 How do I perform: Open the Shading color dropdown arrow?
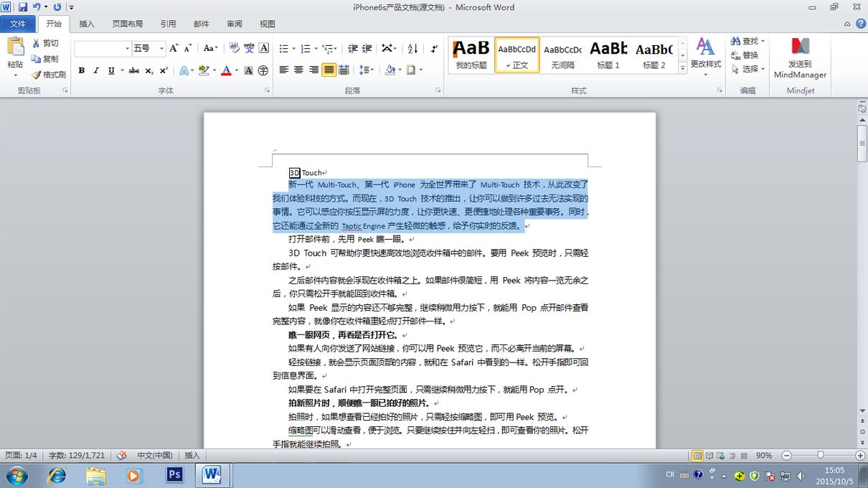tap(400, 70)
